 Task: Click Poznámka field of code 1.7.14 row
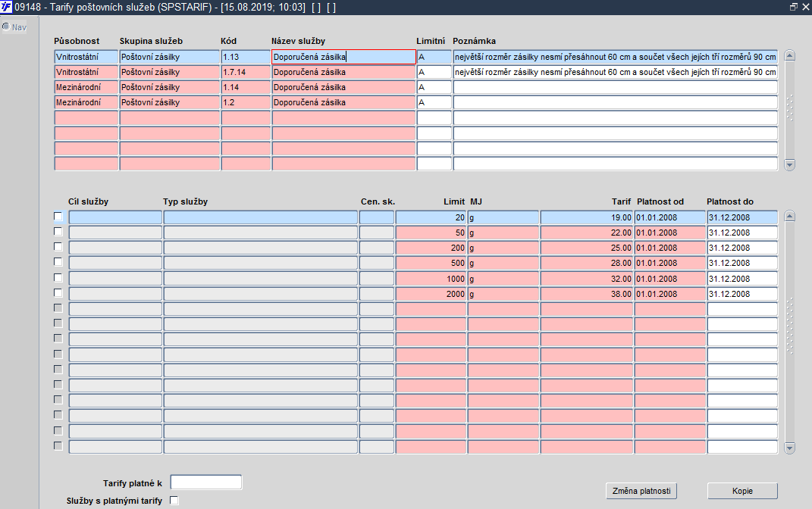point(615,72)
